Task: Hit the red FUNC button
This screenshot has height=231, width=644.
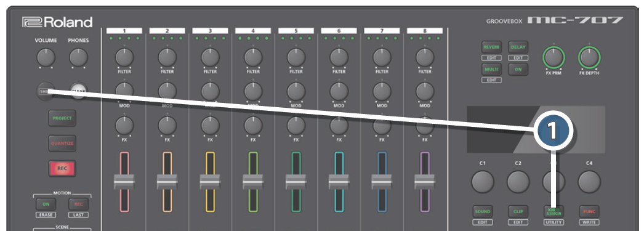Action: (x=589, y=212)
